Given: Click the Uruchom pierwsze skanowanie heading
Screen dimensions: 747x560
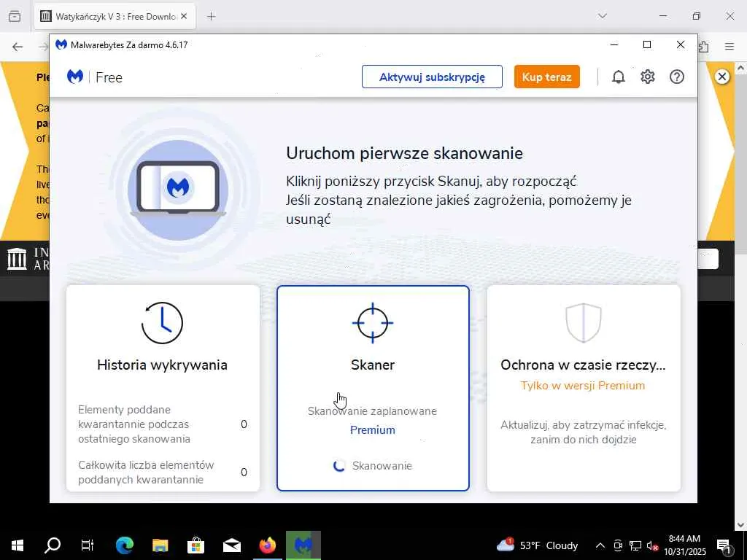Looking at the screenshot, I should click(404, 153).
